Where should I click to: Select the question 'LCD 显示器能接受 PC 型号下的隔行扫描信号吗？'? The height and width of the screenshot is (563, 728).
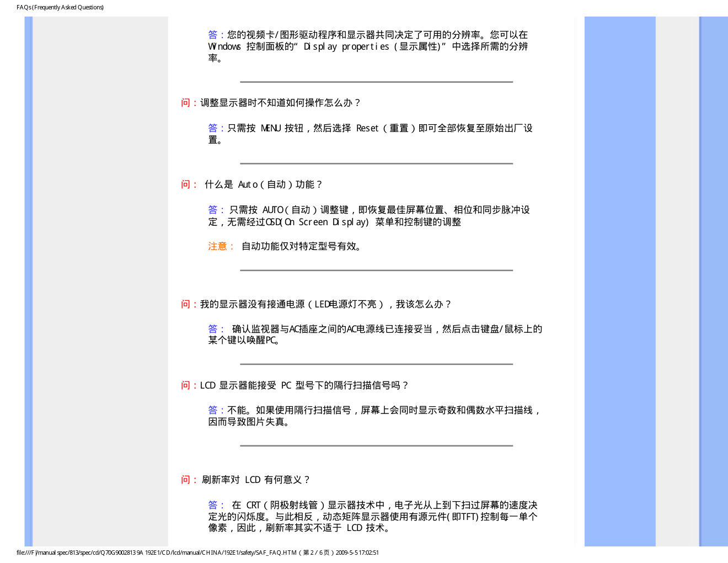tap(295, 385)
